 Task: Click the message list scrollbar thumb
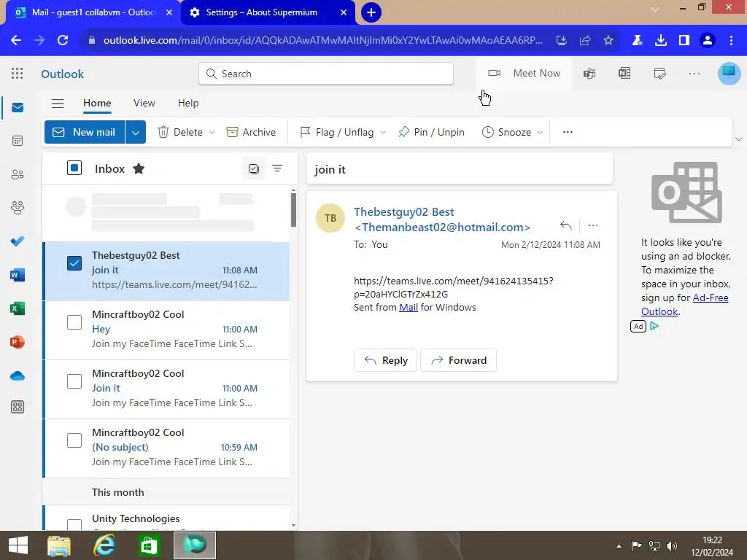click(293, 209)
